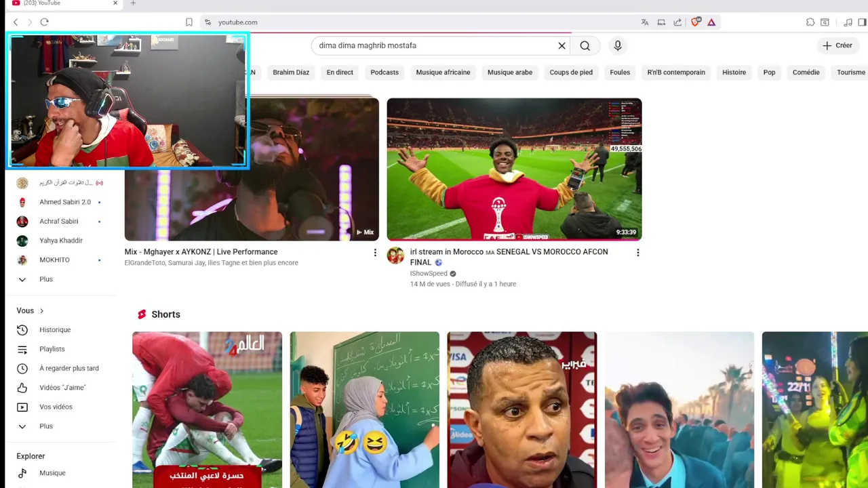The height and width of the screenshot is (488, 868).
Task: Open the Shorts section heading
Action: (x=165, y=314)
